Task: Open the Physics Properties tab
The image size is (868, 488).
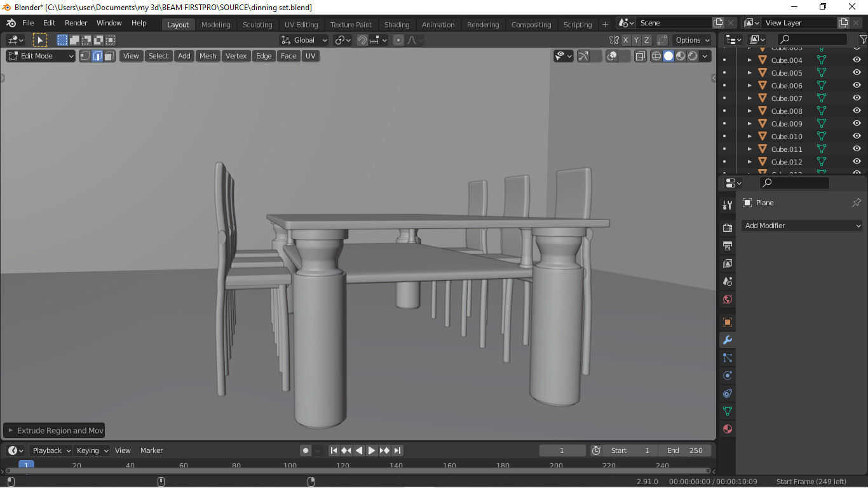Action: click(x=727, y=376)
